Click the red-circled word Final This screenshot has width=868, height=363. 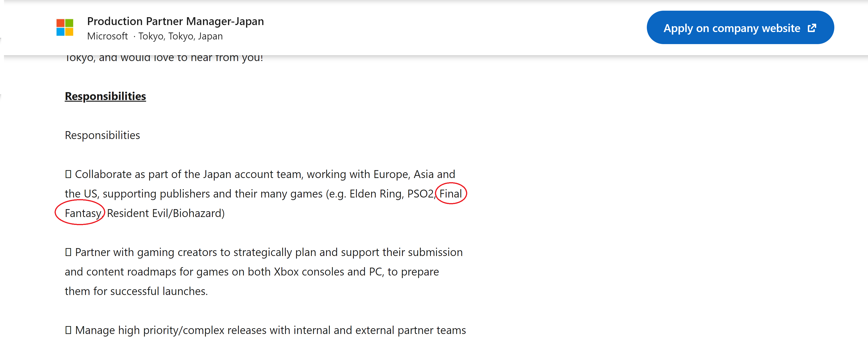coord(450,194)
